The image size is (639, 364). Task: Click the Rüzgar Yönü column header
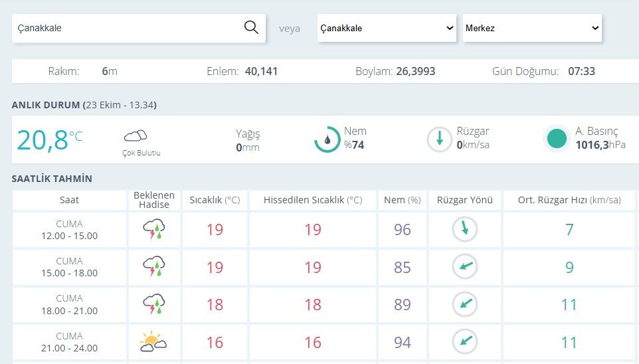click(464, 200)
